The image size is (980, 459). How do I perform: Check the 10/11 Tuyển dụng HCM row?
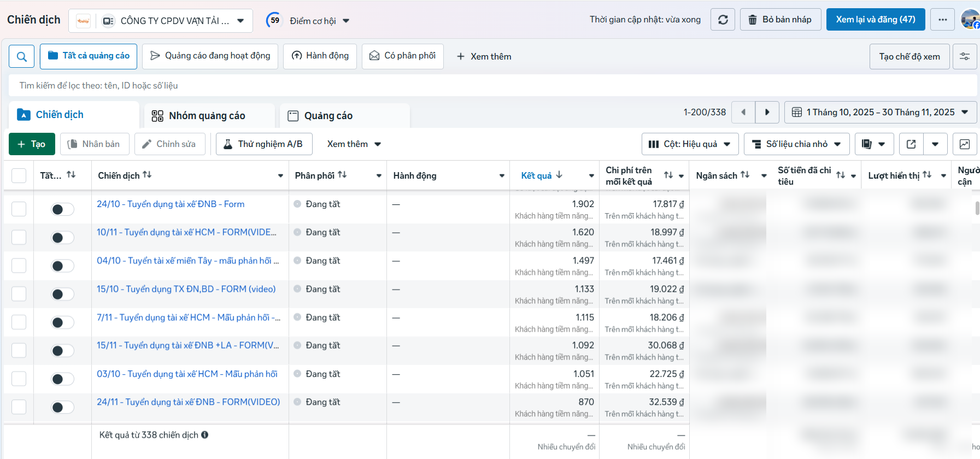pos(19,238)
